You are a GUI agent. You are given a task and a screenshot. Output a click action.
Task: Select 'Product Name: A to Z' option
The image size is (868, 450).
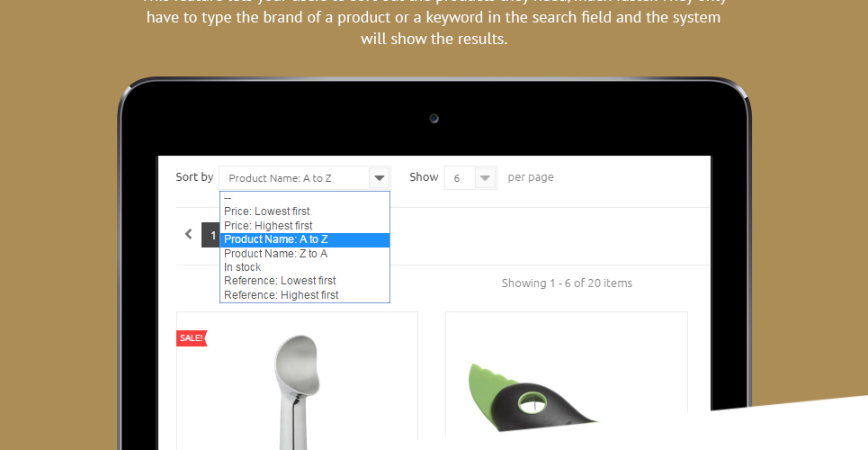[x=304, y=239]
